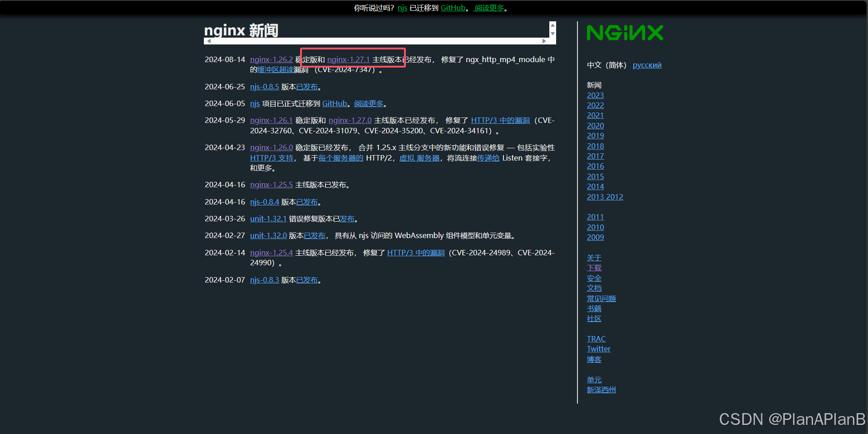
Task: Open the GitHub link in the top banner
Action: point(453,8)
